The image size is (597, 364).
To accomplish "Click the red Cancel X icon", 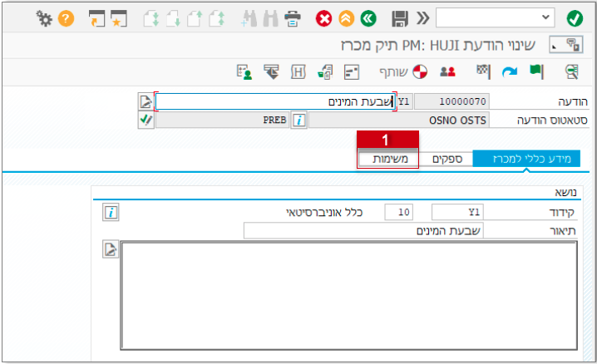I will click(323, 17).
